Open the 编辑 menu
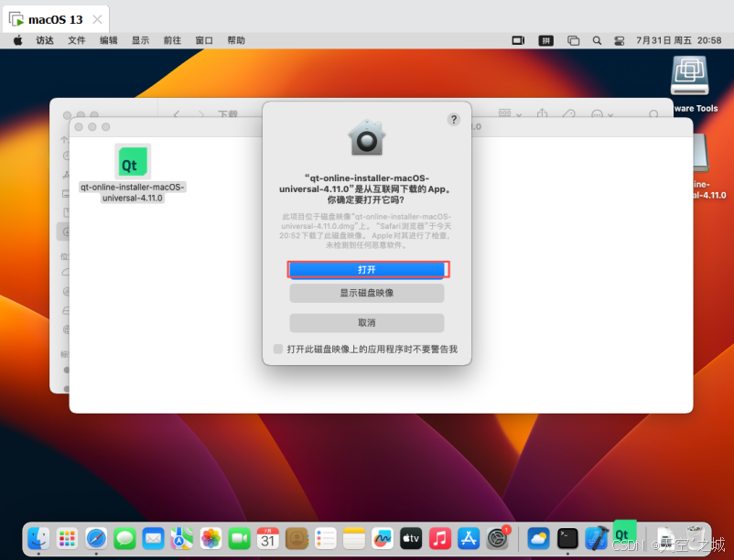 tap(109, 40)
